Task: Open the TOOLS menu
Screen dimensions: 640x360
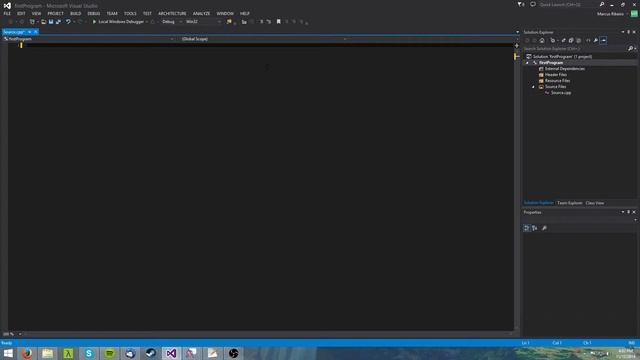Action: 130,13
